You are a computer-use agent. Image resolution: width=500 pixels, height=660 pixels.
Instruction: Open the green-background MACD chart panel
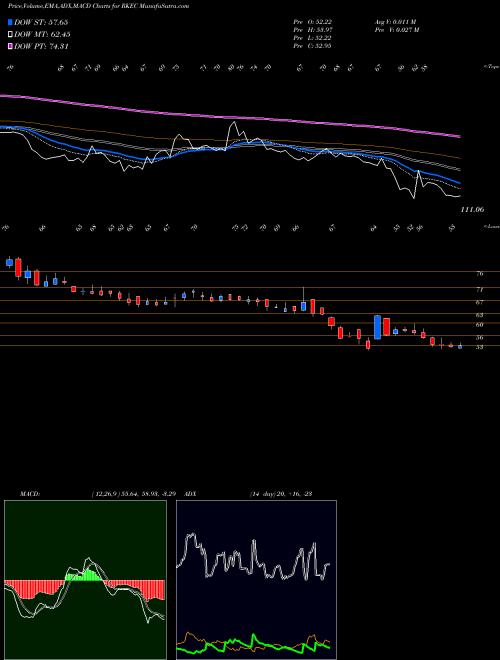(x=85, y=580)
